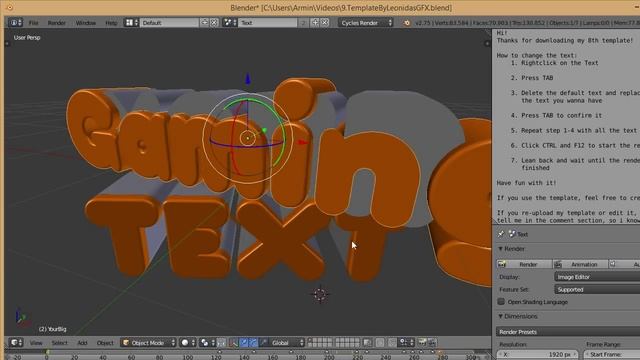Image resolution: width=640 pixels, height=360 pixels.
Task: Open the Help menu
Action: click(111, 23)
